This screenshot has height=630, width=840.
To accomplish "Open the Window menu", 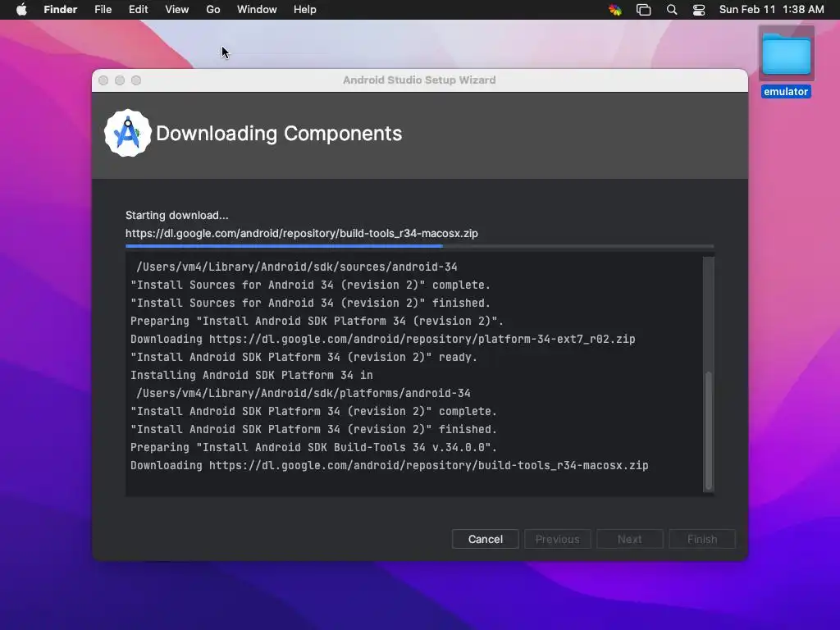I will pyautogui.click(x=257, y=10).
